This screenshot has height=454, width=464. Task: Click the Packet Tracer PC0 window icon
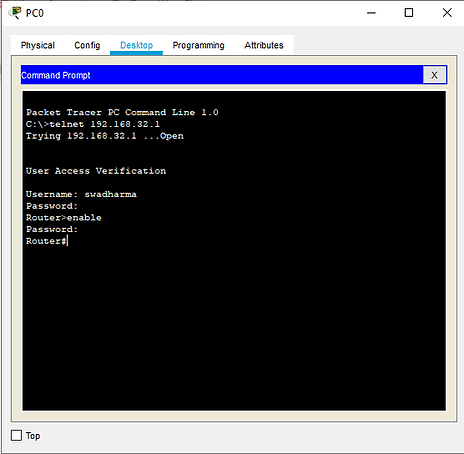[x=15, y=13]
